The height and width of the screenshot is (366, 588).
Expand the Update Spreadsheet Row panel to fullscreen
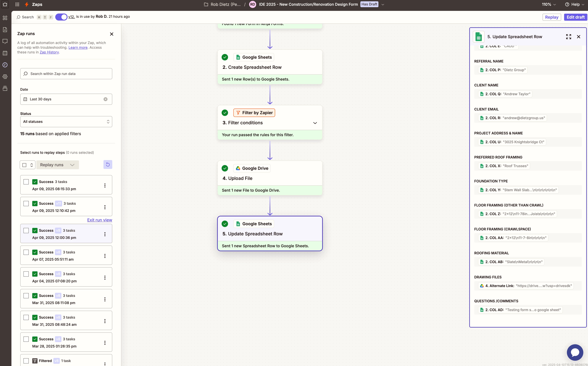[568, 37]
